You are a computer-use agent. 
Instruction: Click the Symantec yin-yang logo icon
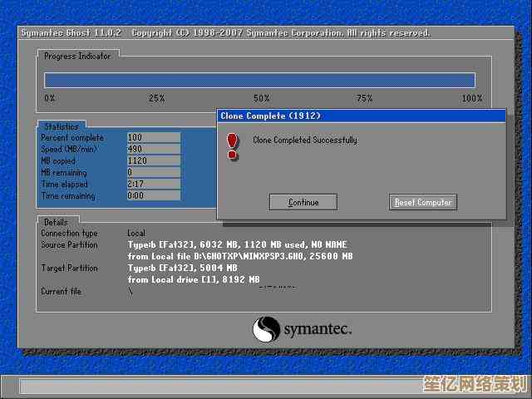(266, 329)
